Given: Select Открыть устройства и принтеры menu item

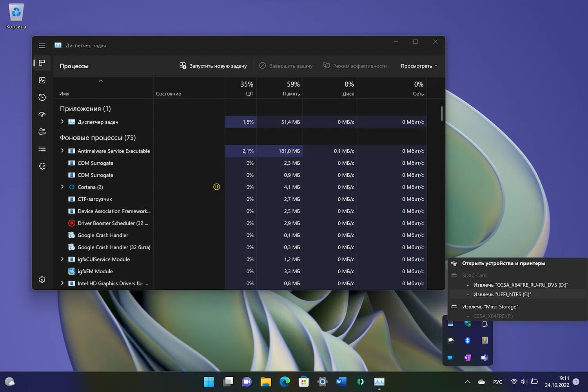Looking at the screenshot, I should tap(503, 263).
